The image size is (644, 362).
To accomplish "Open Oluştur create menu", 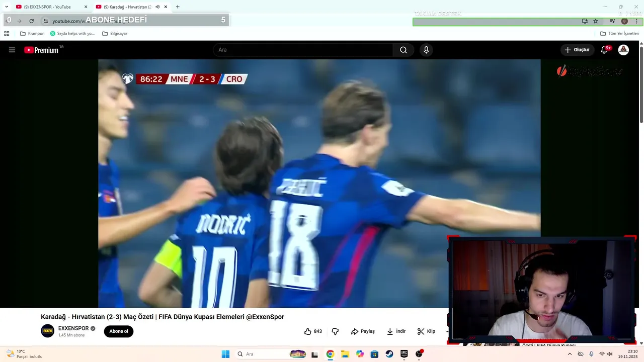I will (x=577, y=50).
